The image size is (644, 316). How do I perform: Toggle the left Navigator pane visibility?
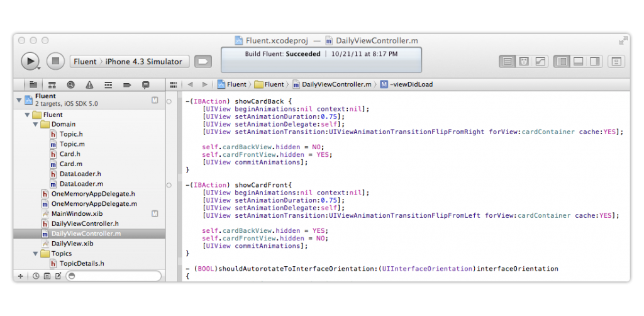[x=562, y=61]
